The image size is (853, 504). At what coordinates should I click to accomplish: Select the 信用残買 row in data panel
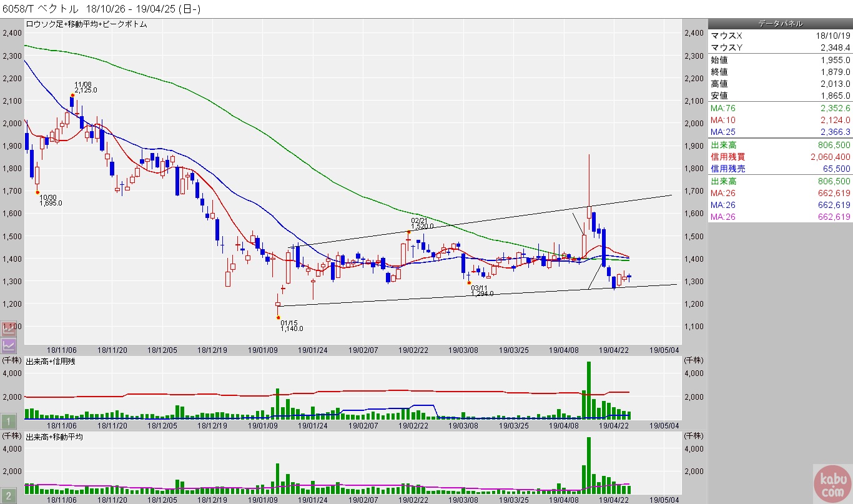coord(780,156)
